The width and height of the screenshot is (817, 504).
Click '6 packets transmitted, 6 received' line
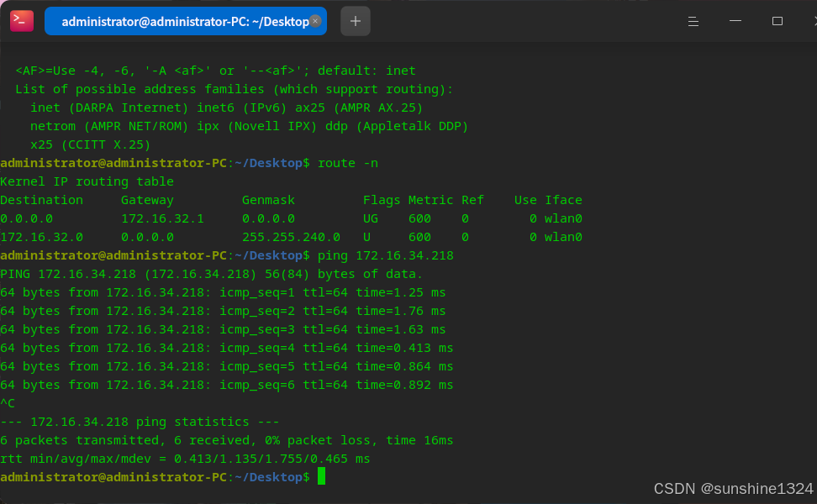click(227, 440)
